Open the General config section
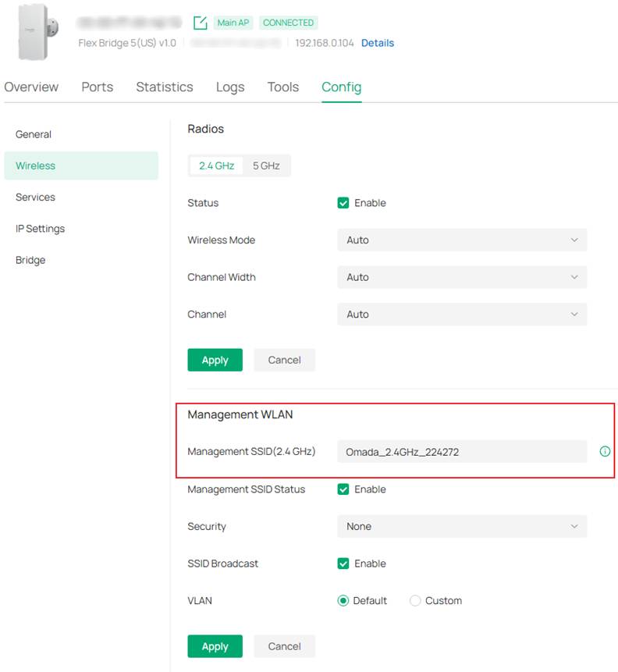The width and height of the screenshot is (618, 672). 81,134
